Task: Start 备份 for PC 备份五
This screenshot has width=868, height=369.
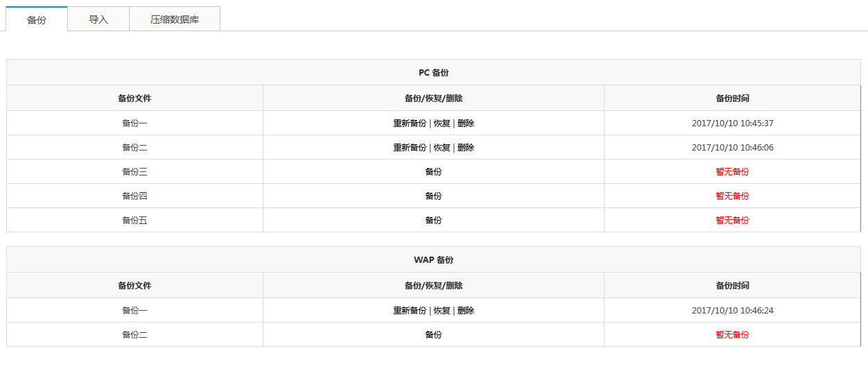Action: tap(433, 221)
